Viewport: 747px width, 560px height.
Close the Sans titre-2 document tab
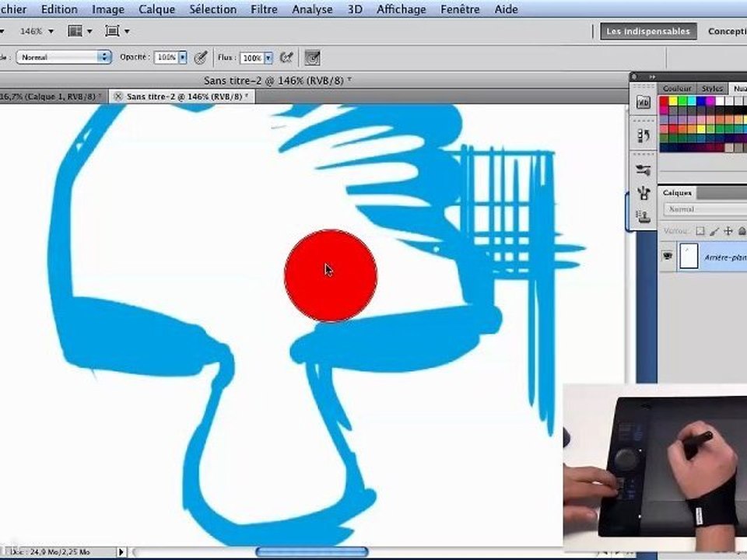118,96
